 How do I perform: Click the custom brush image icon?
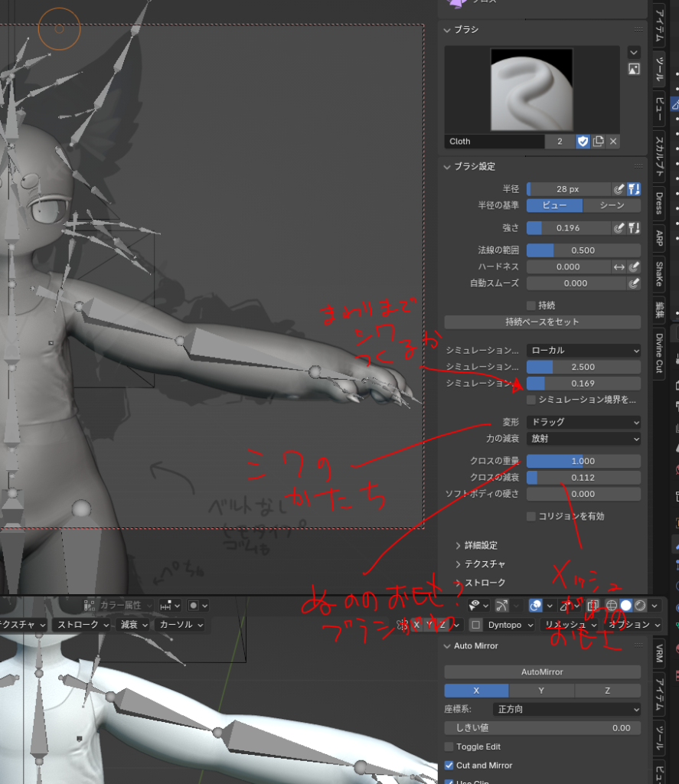tap(634, 69)
